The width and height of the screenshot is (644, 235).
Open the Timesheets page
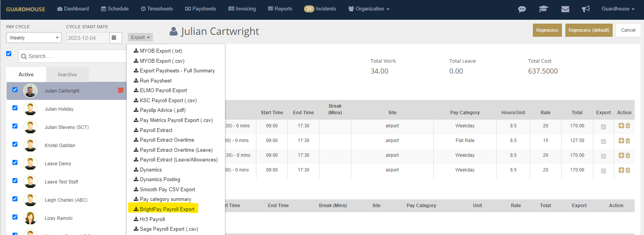tap(157, 9)
